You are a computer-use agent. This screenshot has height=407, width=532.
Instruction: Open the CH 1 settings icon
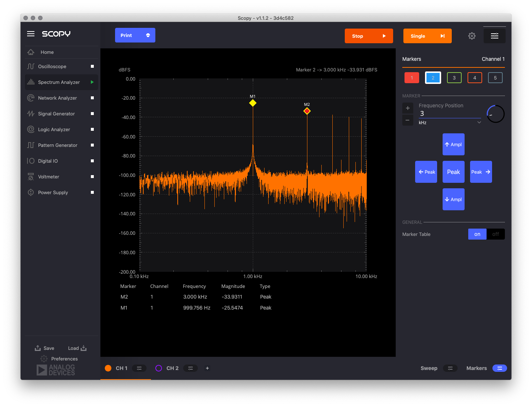click(x=139, y=368)
